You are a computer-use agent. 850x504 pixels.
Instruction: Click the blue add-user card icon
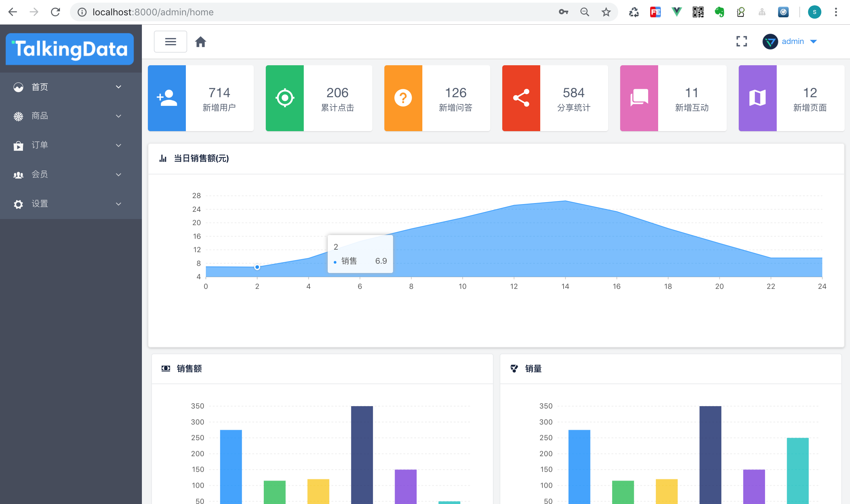167,98
